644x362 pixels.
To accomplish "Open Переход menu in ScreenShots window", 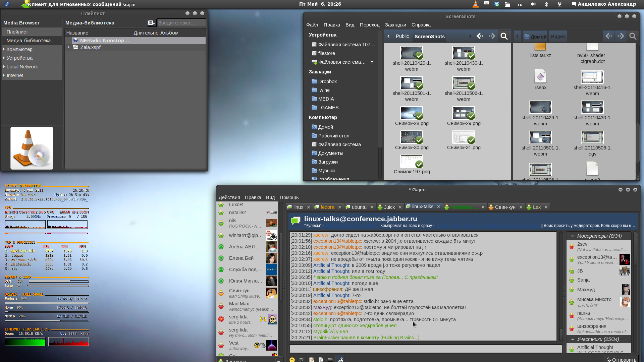I will 370,25.
